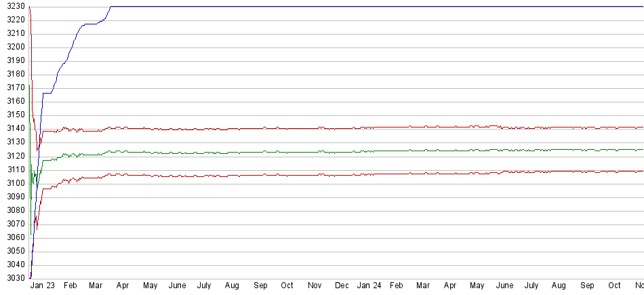The height and width of the screenshot is (295, 644).
Task: Click the Apr label following Jan 24
Action: tap(450, 286)
